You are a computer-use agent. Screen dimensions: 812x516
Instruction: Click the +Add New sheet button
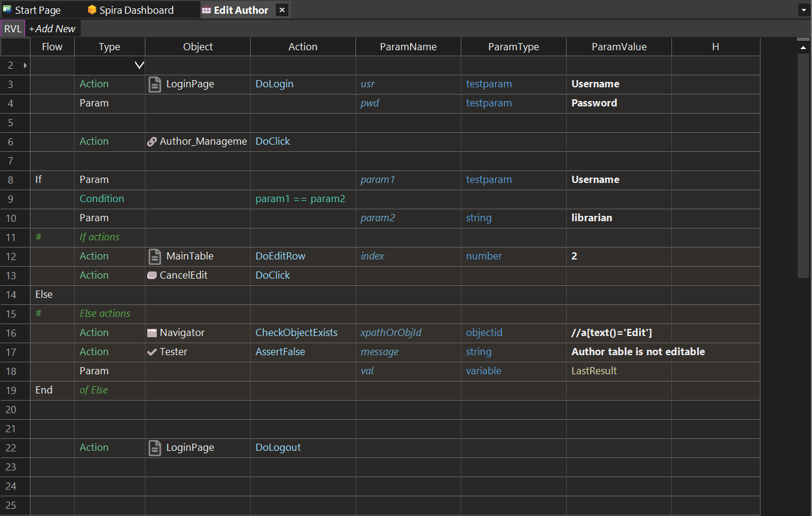click(53, 29)
